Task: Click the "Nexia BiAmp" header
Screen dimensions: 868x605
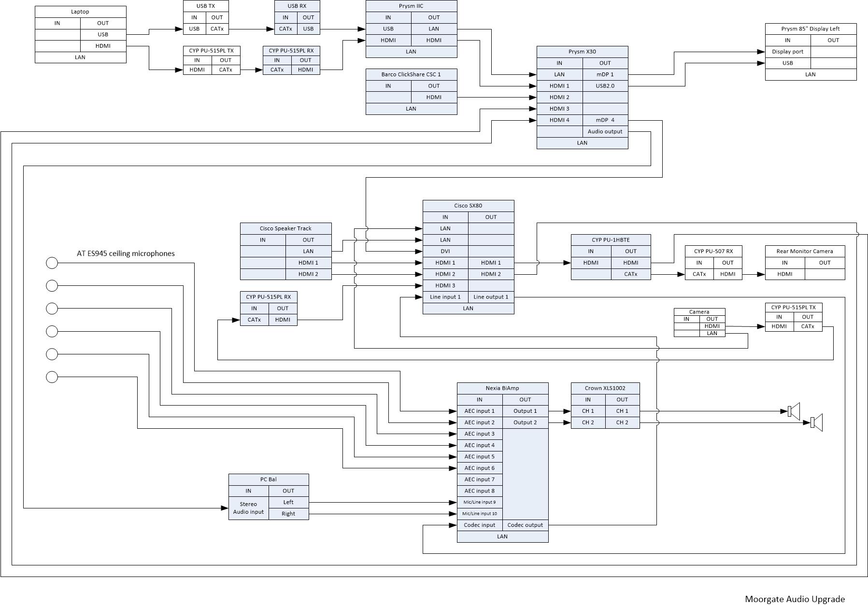Action: (502, 388)
